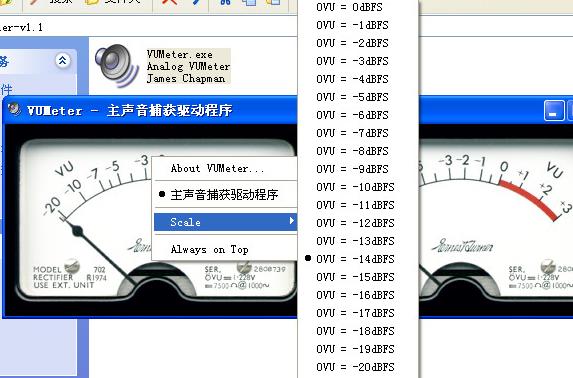Click Analog VUMeter description text
The width and height of the screenshot is (573, 378).
(188, 66)
